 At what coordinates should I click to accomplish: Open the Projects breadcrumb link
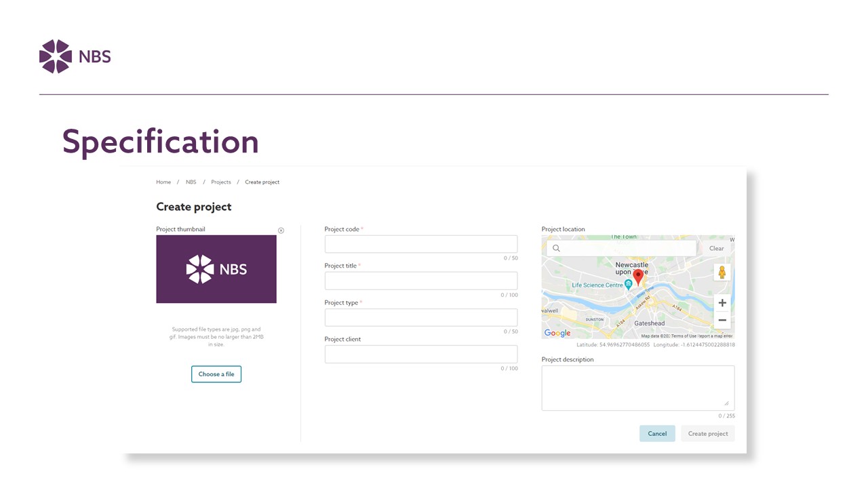click(221, 182)
